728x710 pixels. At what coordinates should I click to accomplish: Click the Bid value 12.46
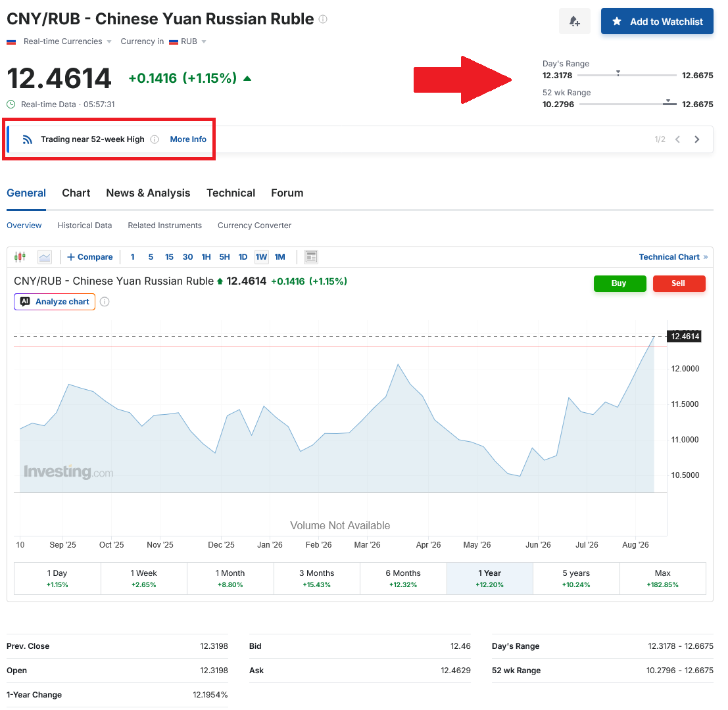[x=460, y=646]
